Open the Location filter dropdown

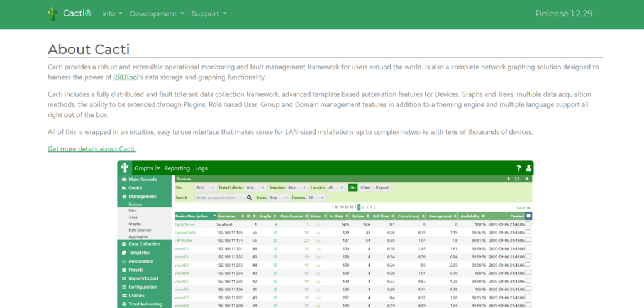click(337, 187)
